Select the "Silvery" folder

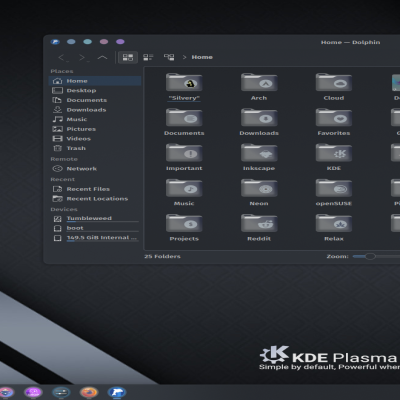(184, 87)
